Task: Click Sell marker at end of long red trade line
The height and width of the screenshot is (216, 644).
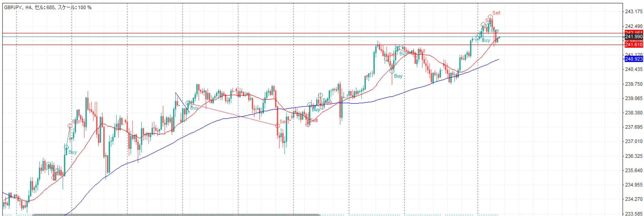Action: coord(277,126)
